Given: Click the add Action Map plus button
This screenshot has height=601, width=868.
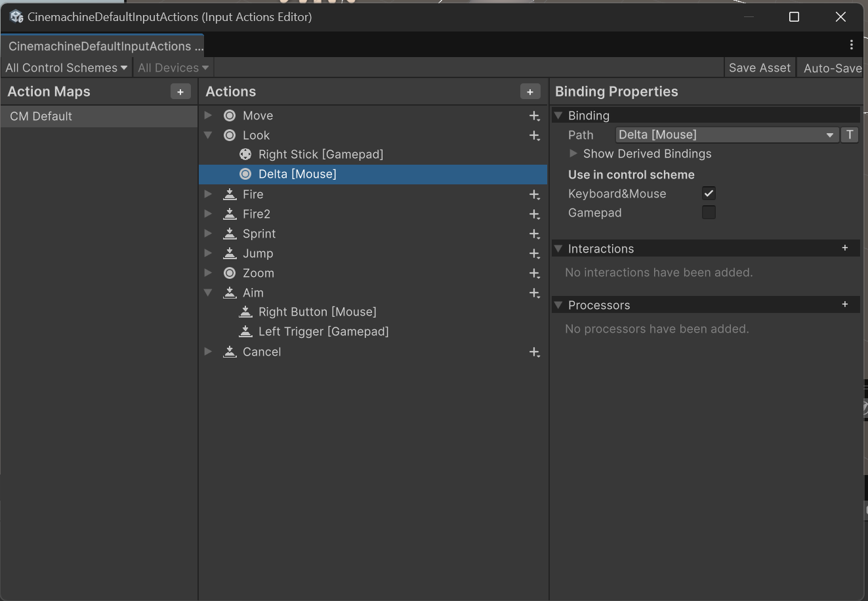Looking at the screenshot, I should tap(180, 92).
